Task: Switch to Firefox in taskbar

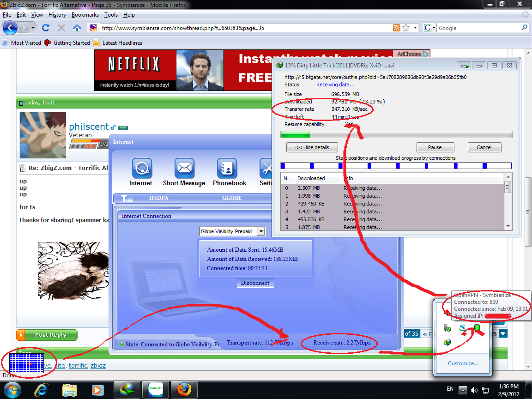Action: (x=184, y=390)
